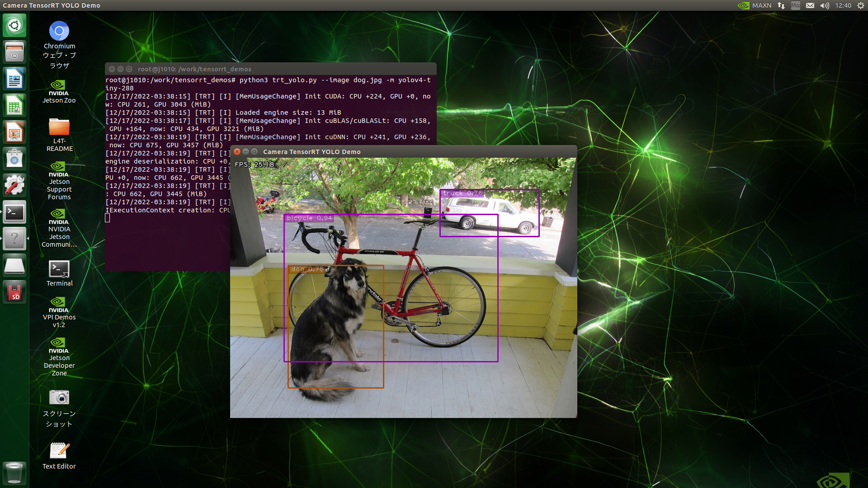
Task: Open the system power gear menu
Action: tap(860, 5)
